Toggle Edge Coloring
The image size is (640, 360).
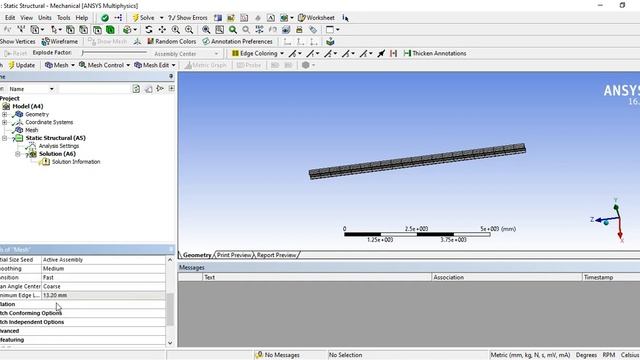point(255,53)
